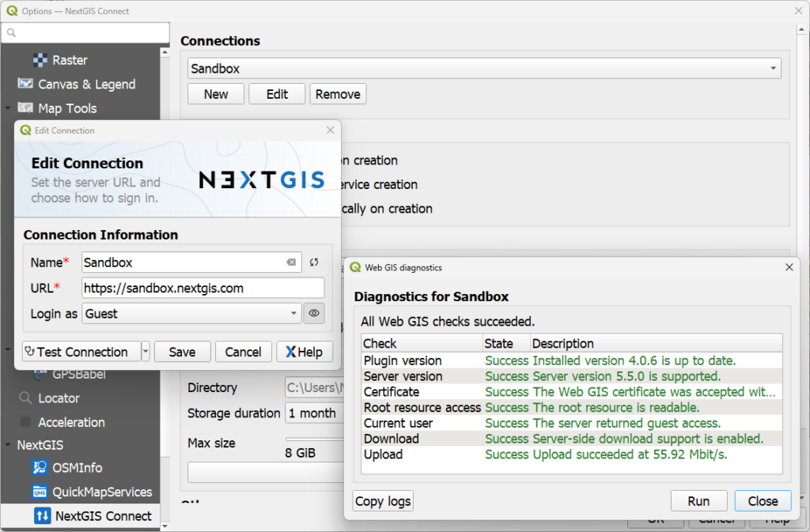
Task: Click QGIS icon in Web GIS diagnostics title
Action: pyautogui.click(x=355, y=267)
